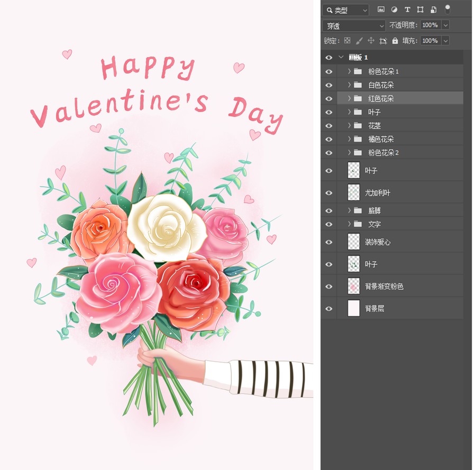
Task: Click the 红色花朵 folder icon
Action: (358, 98)
